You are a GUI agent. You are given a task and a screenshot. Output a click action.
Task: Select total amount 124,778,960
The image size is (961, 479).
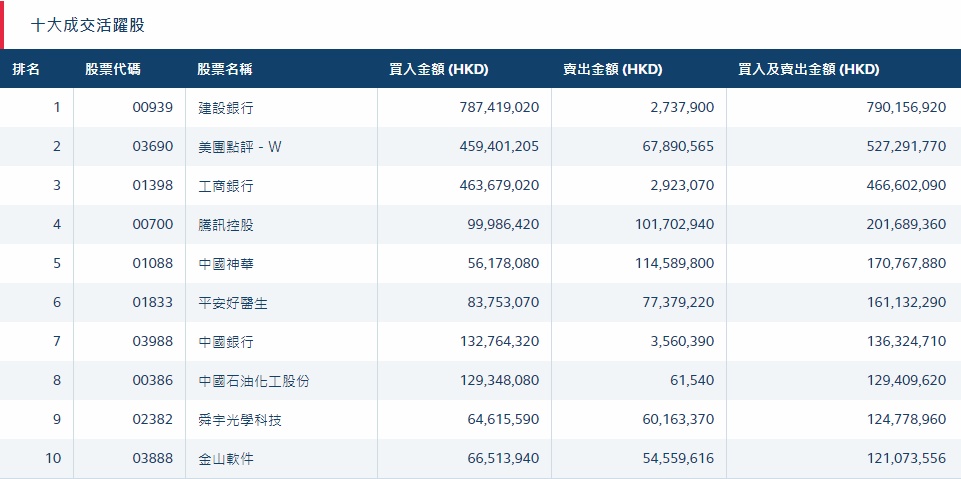tap(906, 420)
